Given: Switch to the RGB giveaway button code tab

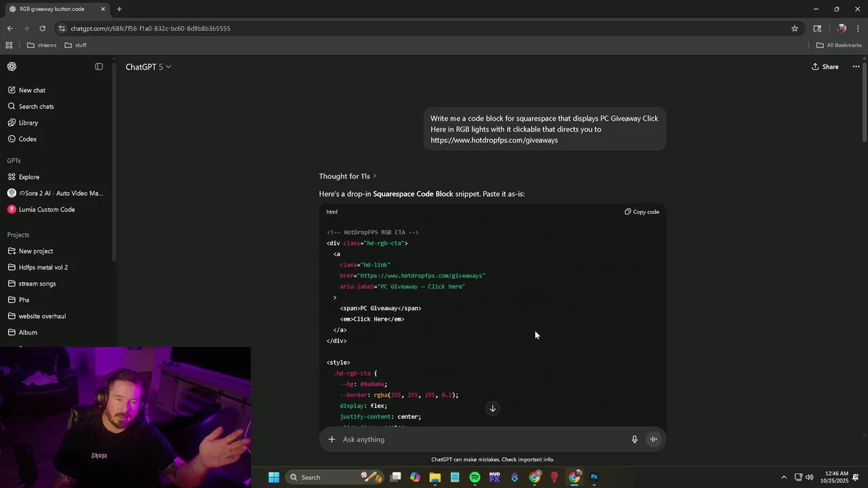Looking at the screenshot, I should click(x=53, y=9).
